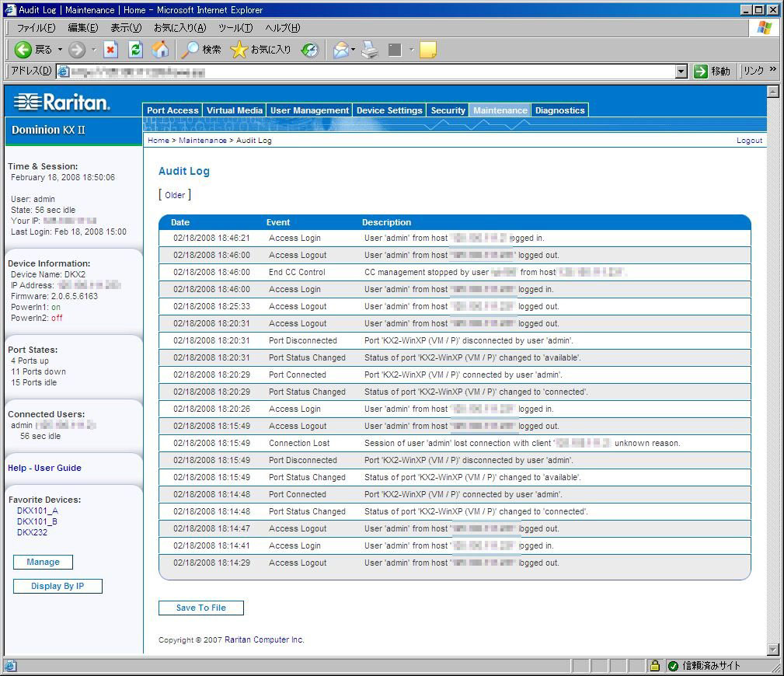Viewport: 784px width, 676px height.
Task: Click the 02/18/2008 18:46:21 date cell
Action: (211, 238)
